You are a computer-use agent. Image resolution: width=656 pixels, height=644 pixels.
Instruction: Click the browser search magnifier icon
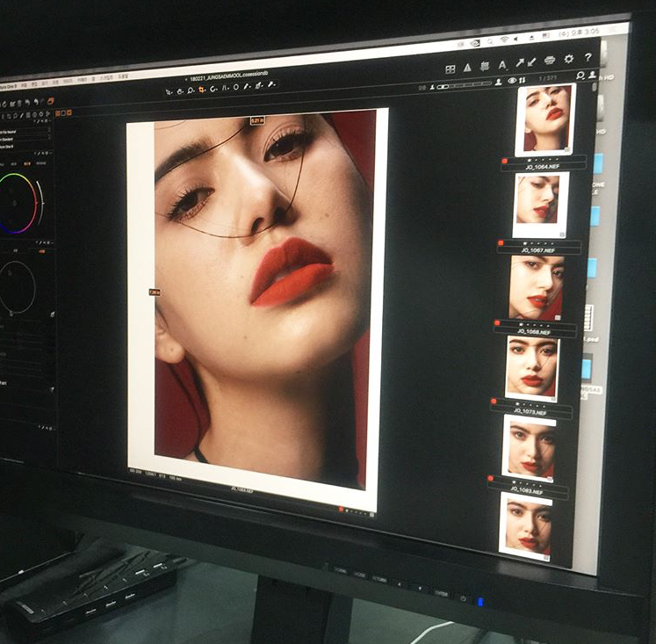pyautogui.click(x=580, y=76)
